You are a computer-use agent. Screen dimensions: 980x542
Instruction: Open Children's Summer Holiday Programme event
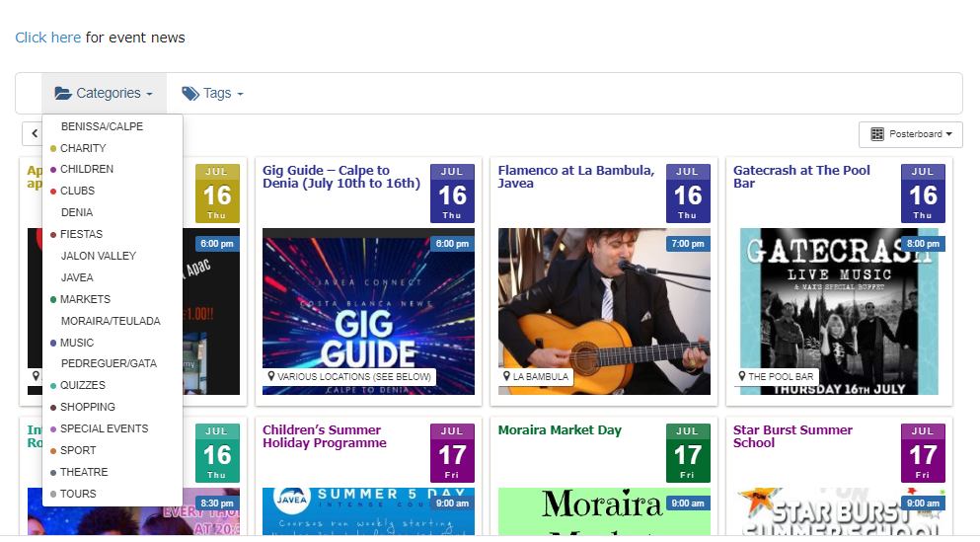[325, 436]
